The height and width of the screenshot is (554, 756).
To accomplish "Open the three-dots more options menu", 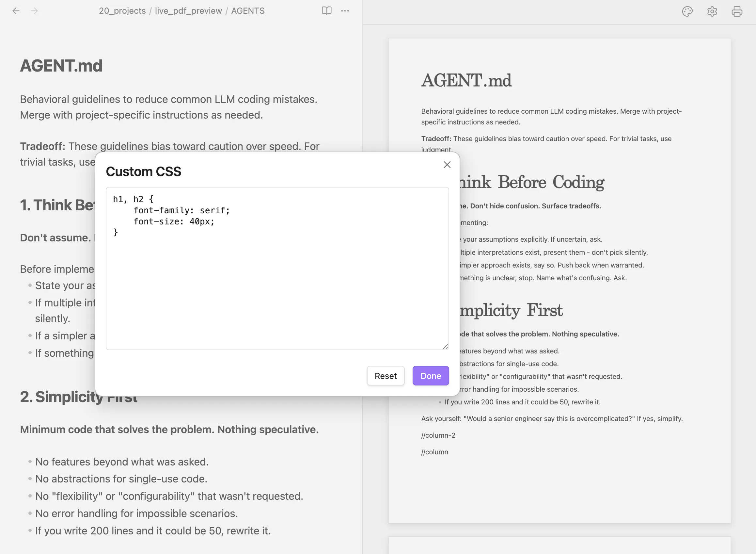I will (x=345, y=11).
